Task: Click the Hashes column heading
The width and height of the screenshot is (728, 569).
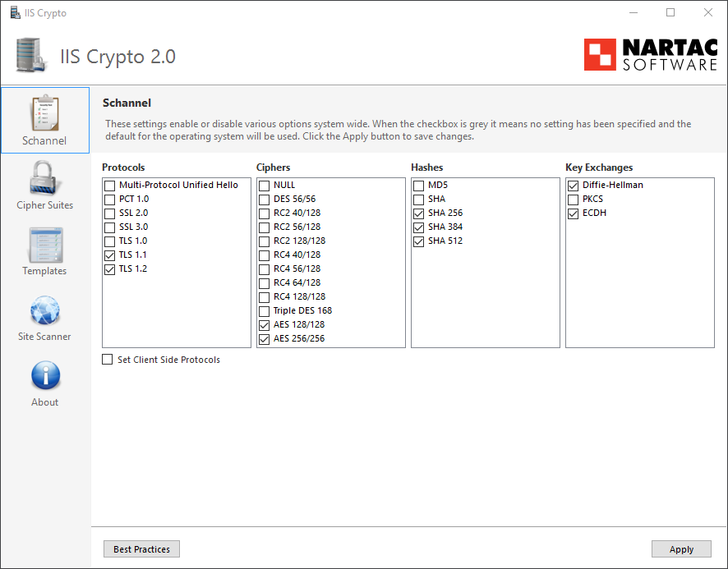Action: click(427, 167)
